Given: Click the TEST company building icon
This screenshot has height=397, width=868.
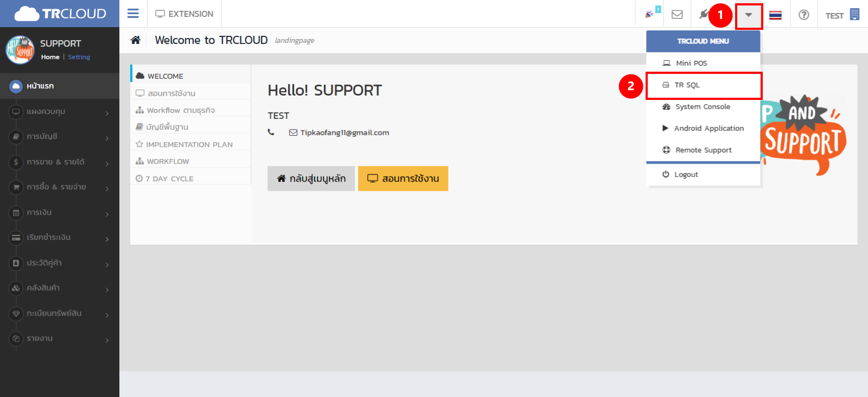Looking at the screenshot, I should click(x=854, y=14).
